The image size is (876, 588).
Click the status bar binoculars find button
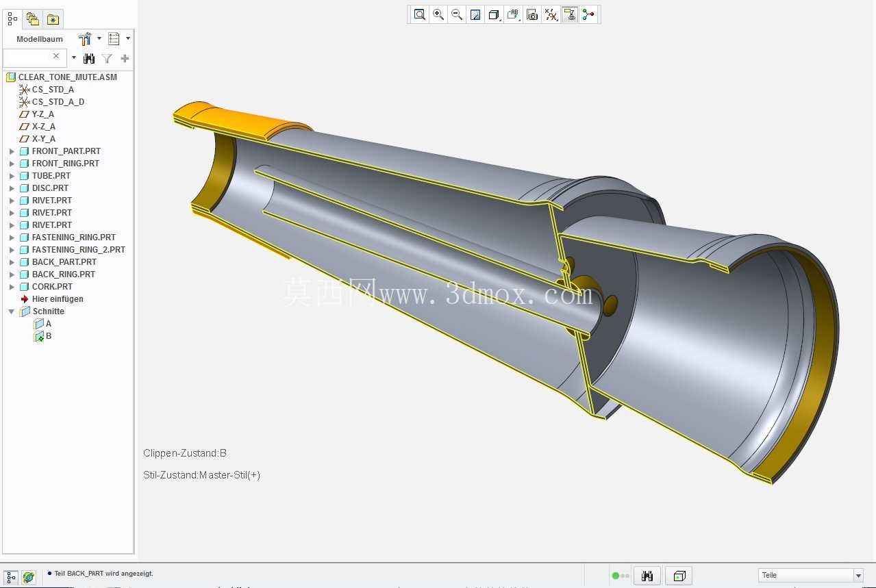tap(647, 576)
